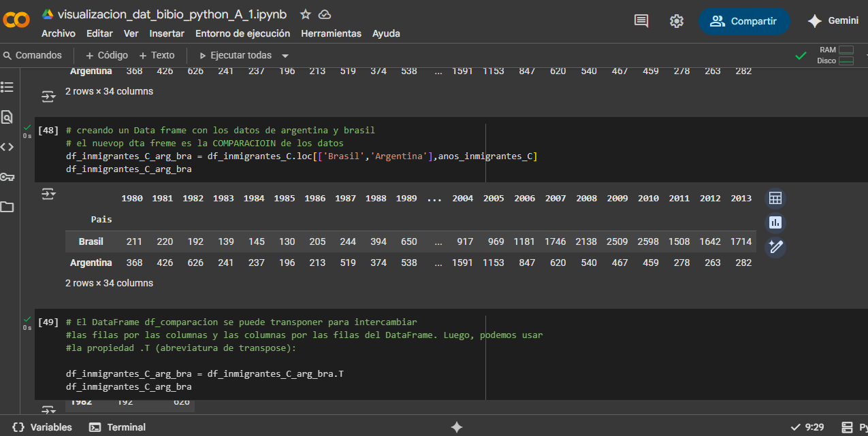Open the Comandos search palette
This screenshot has height=436, width=868.
32,55
